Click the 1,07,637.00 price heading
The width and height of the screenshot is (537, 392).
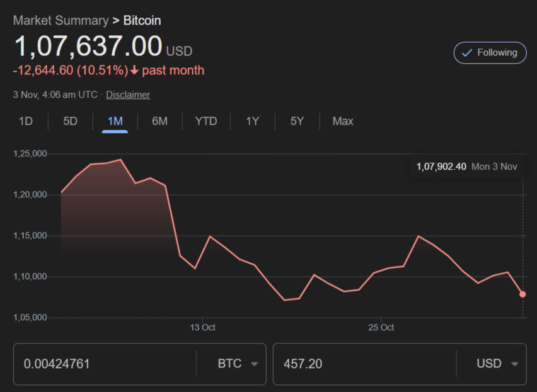[x=88, y=46]
